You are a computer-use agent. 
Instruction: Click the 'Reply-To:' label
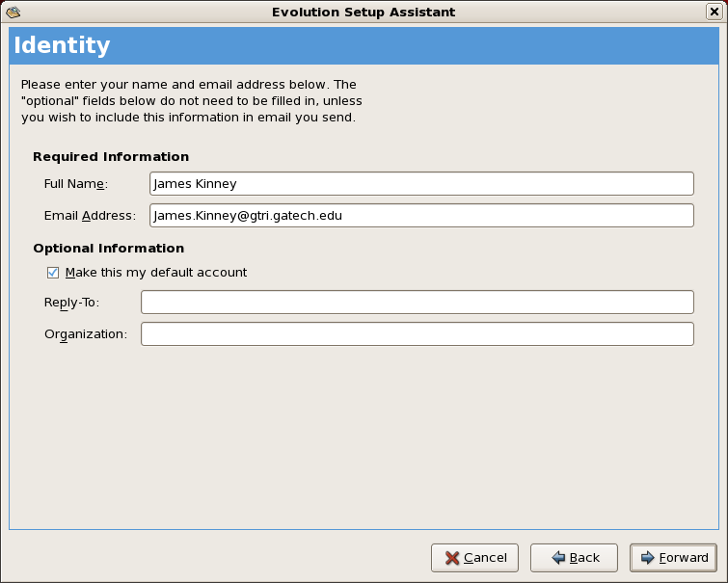71,303
